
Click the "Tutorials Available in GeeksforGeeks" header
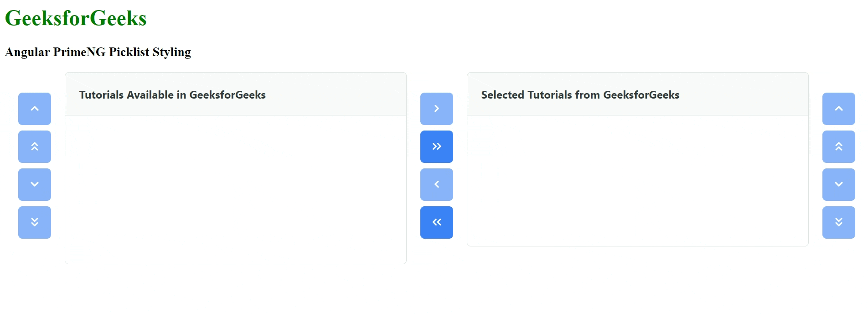[x=172, y=95]
